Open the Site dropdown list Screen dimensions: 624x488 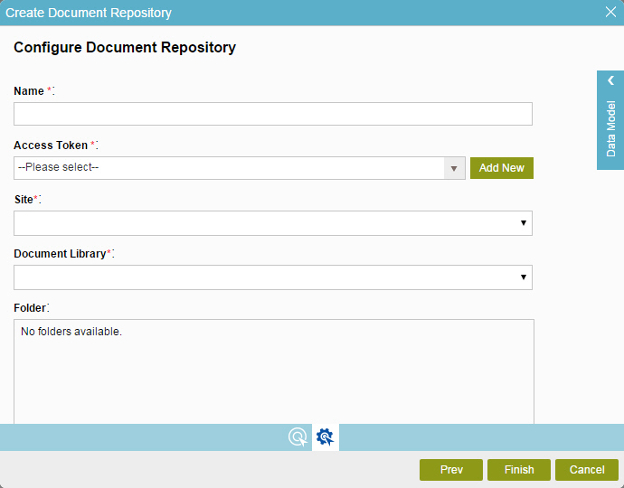pyautogui.click(x=273, y=223)
